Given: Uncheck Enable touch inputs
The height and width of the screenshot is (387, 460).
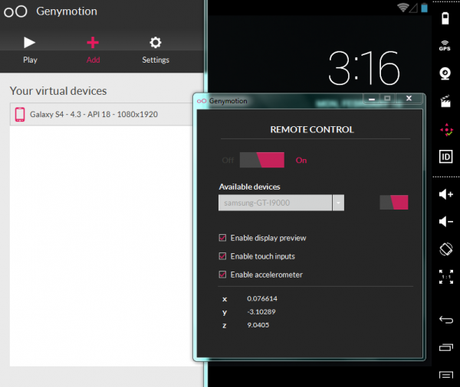Looking at the screenshot, I should click(x=222, y=256).
